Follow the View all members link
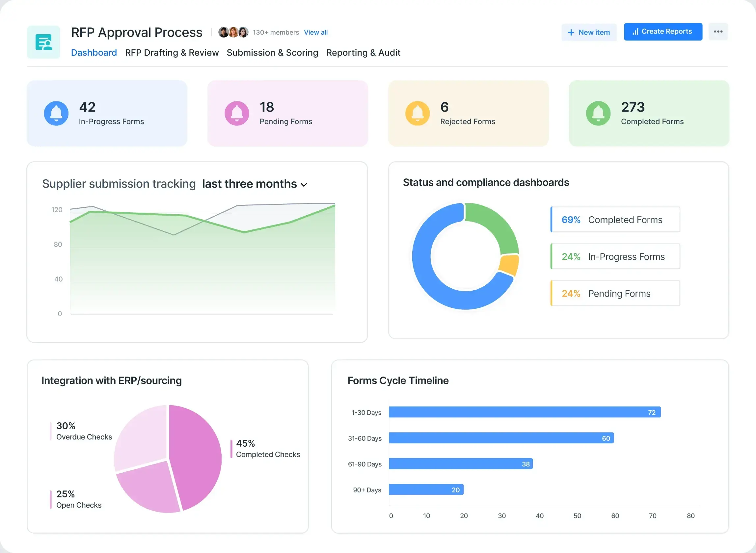The image size is (756, 553). pos(315,33)
